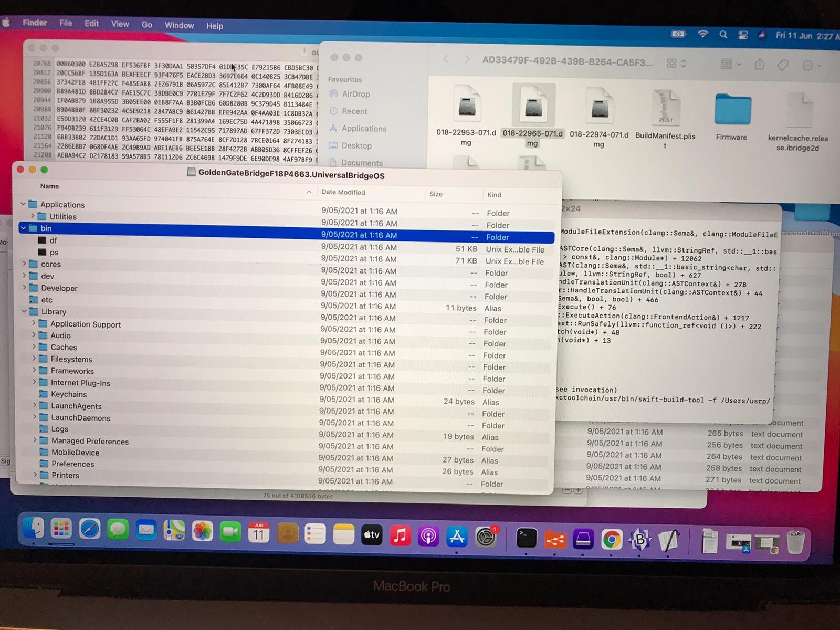The width and height of the screenshot is (840, 630).
Task: Expand the cores folder
Action: pyautogui.click(x=24, y=264)
